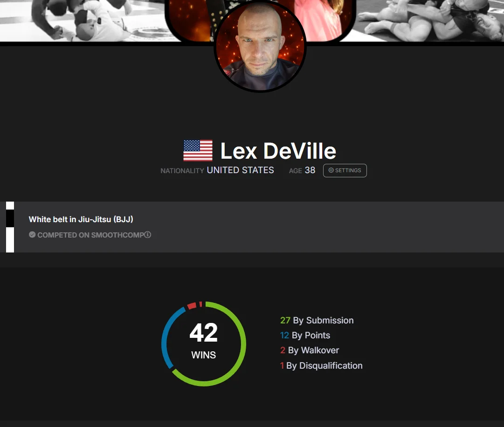Click the Lex DeVille name heading

click(278, 151)
